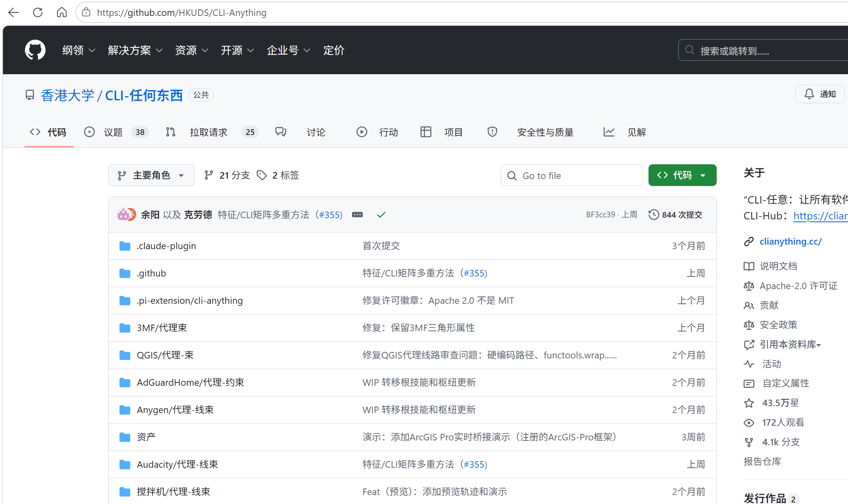Click the eye icon beside 172人观看
The height and width of the screenshot is (504, 848).
749,423
